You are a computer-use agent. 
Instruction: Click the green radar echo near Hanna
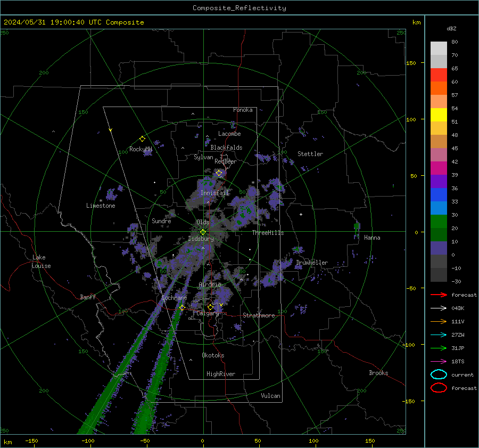(357, 229)
